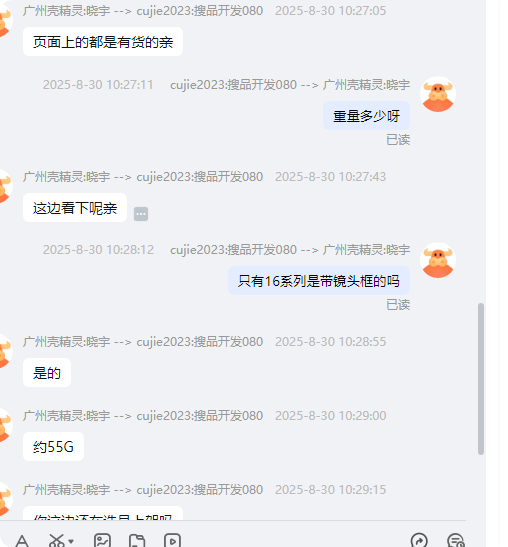Open the chat history icon
Image resolution: width=508 pixels, height=547 pixels.
(456, 541)
